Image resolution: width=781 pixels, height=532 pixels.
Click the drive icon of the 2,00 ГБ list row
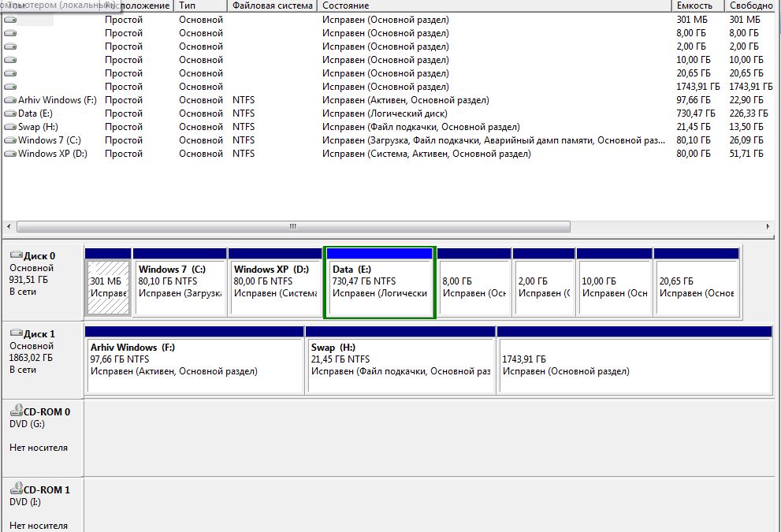[10, 47]
